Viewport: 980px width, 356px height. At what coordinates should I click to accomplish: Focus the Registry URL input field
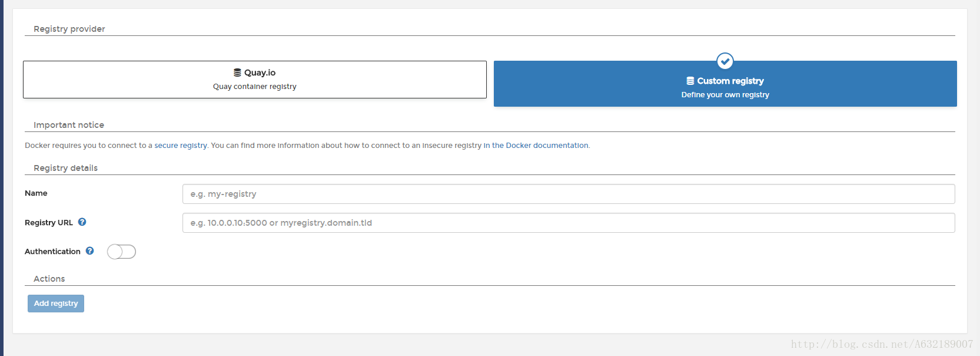pyautogui.click(x=569, y=223)
